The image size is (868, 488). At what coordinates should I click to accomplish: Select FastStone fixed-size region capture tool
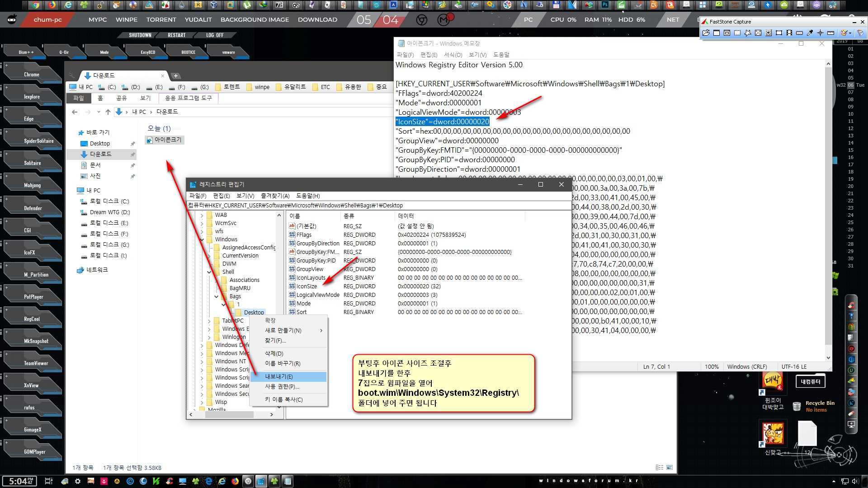(779, 33)
